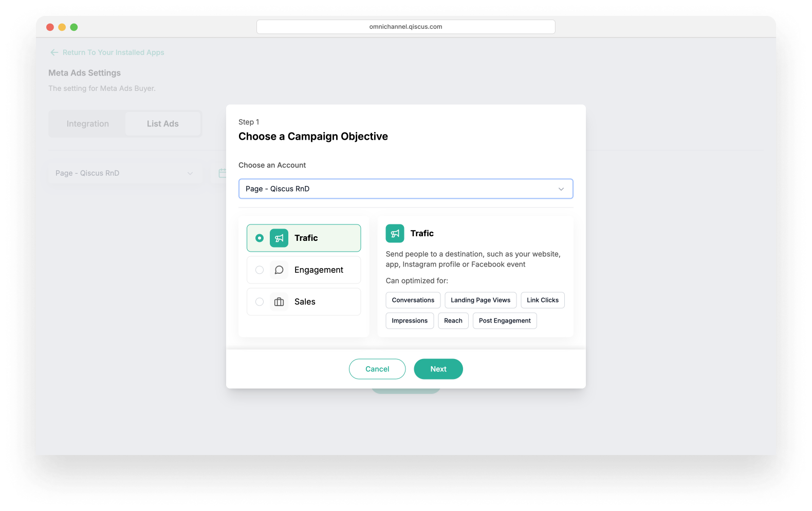Open the Choose an Account dropdown
812x511 pixels.
pyautogui.click(x=405, y=188)
